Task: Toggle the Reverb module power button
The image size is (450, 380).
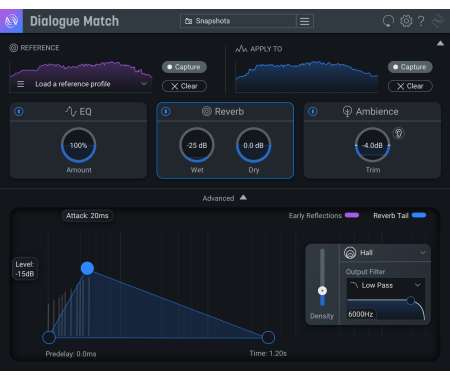Action: tap(166, 111)
